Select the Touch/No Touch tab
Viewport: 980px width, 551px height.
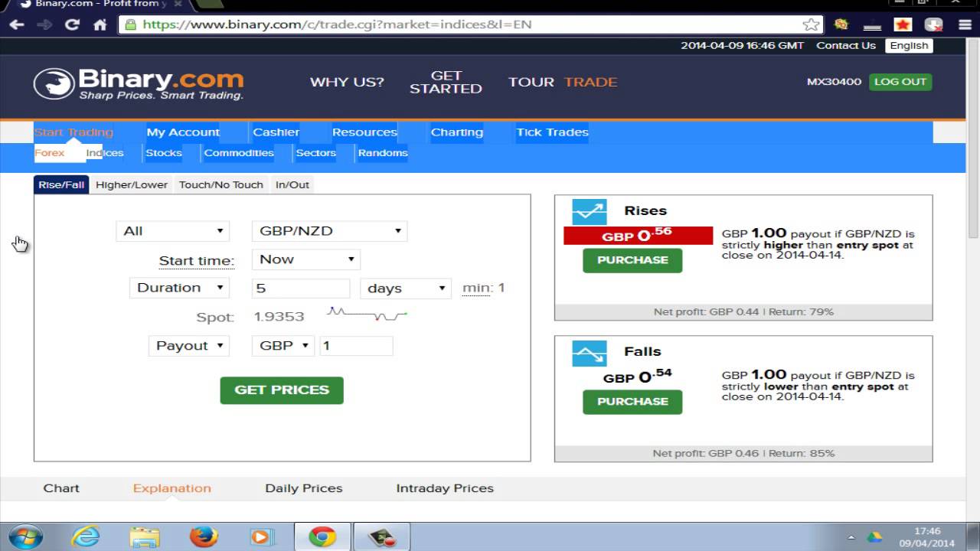[221, 184]
